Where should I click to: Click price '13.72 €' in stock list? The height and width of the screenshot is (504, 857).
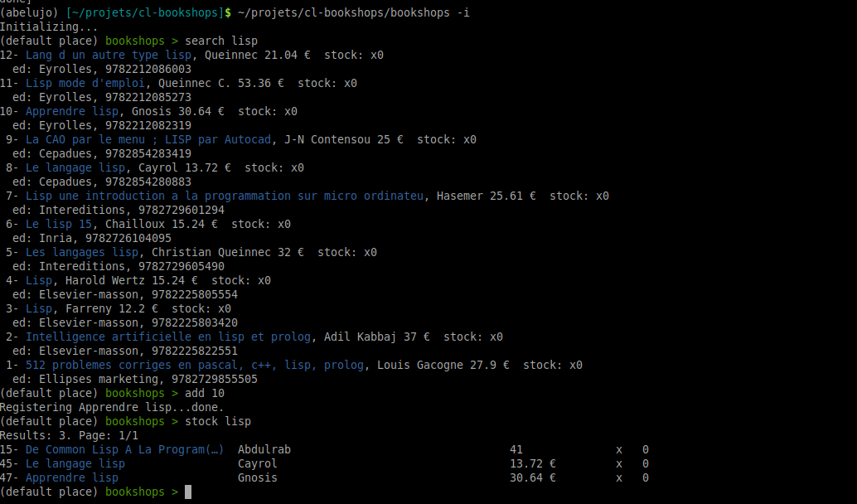pos(532,464)
